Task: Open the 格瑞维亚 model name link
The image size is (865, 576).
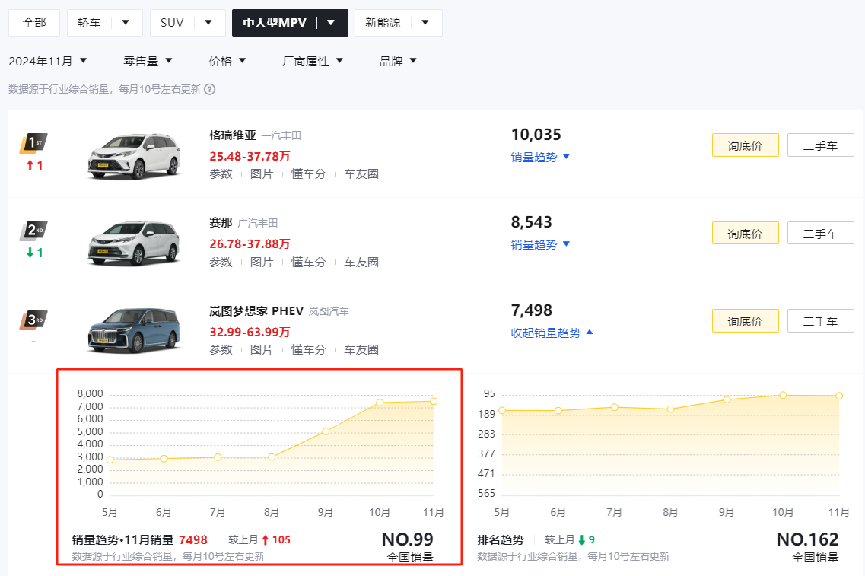Action: pyautogui.click(x=233, y=135)
